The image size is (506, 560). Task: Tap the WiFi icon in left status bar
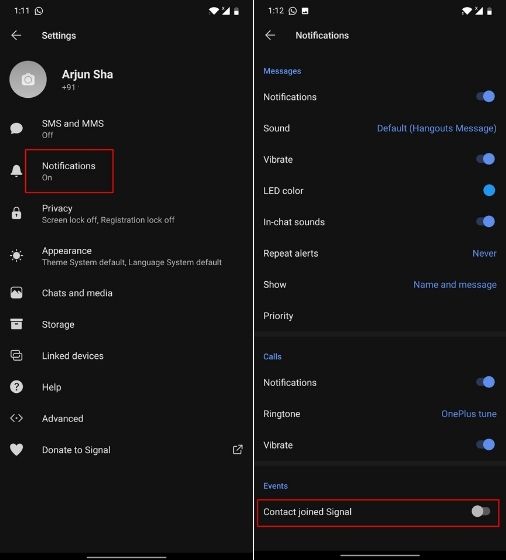[214, 11]
